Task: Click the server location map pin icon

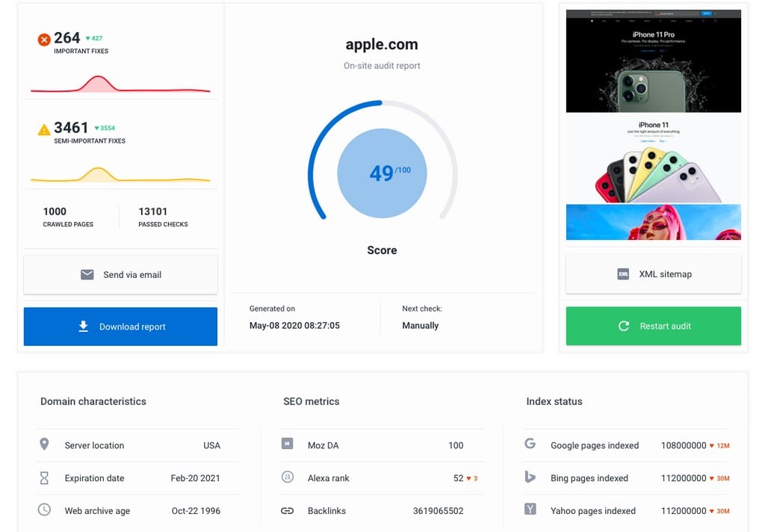Action: (45, 445)
